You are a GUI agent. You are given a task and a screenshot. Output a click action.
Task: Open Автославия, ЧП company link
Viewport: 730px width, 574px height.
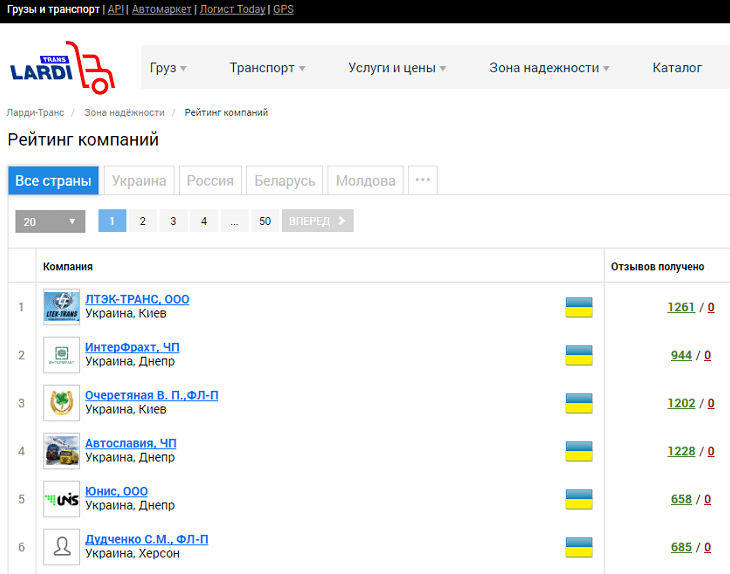point(131,443)
